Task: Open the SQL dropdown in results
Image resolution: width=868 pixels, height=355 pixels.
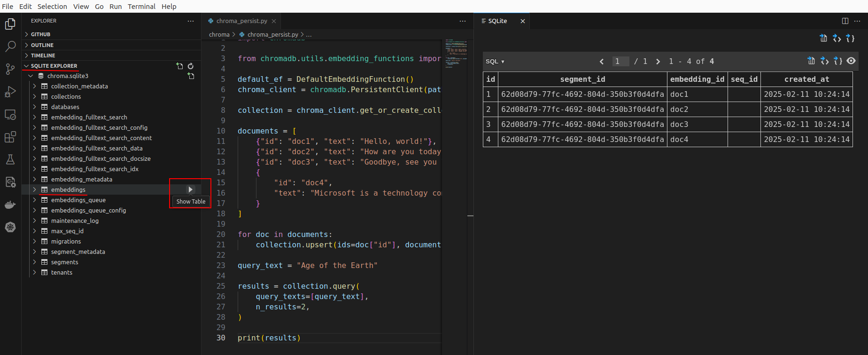Action: pos(495,62)
